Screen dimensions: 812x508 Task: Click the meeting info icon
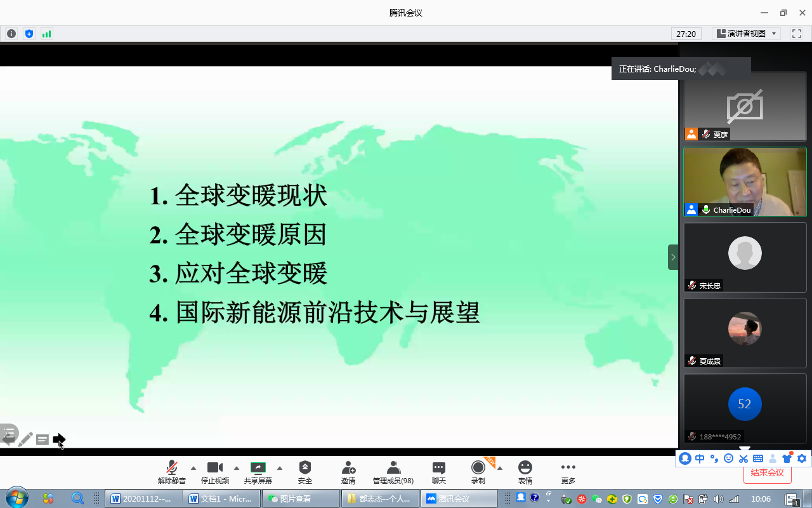click(11, 34)
